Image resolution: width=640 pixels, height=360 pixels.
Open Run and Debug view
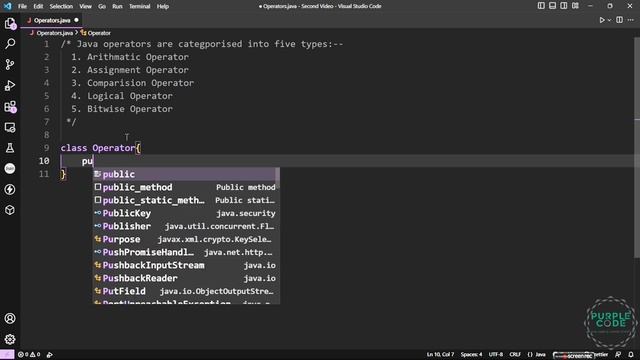click(10, 85)
